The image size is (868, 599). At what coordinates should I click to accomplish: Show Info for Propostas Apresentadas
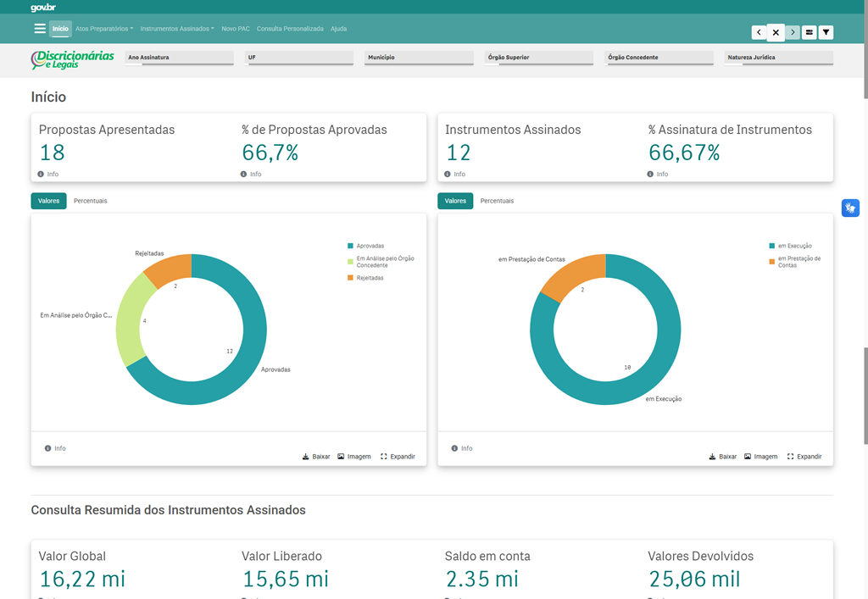tap(48, 175)
